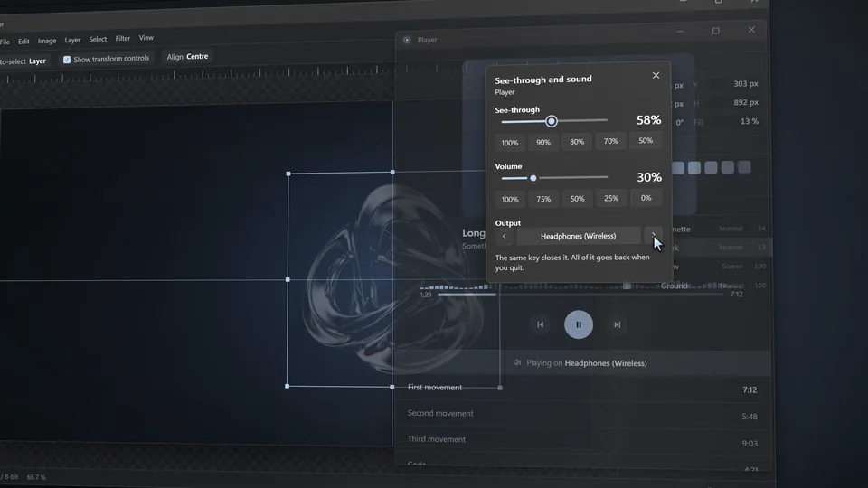
Task: Set See-through to the 50% preset
Action: (646, 141)
